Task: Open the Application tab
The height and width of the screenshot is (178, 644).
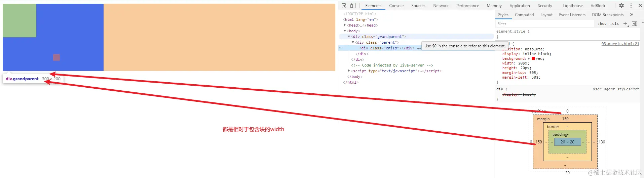Action: pyautogui.click(x=520, y=6)
